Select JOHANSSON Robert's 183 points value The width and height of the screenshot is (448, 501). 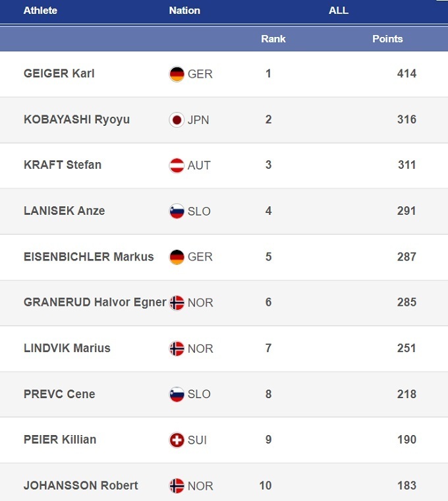pyautogui.click(x=406, y=485)
